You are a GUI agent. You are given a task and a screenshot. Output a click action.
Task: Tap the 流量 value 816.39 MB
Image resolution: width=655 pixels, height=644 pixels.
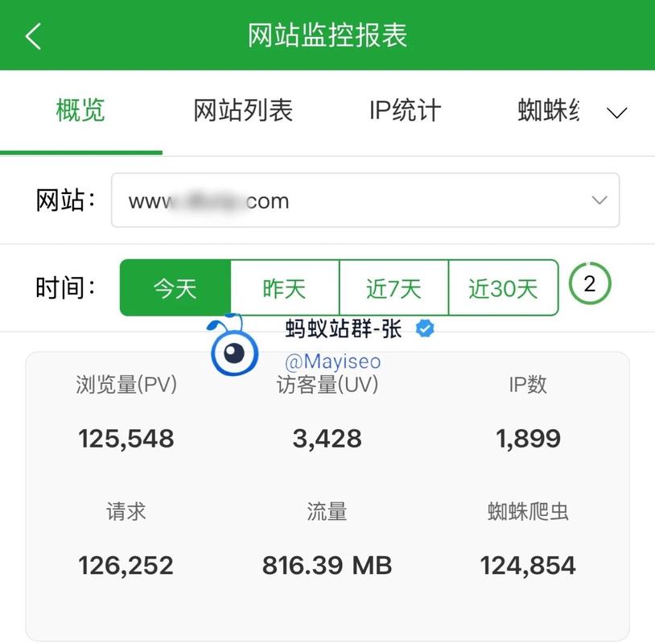click(327, 565)
